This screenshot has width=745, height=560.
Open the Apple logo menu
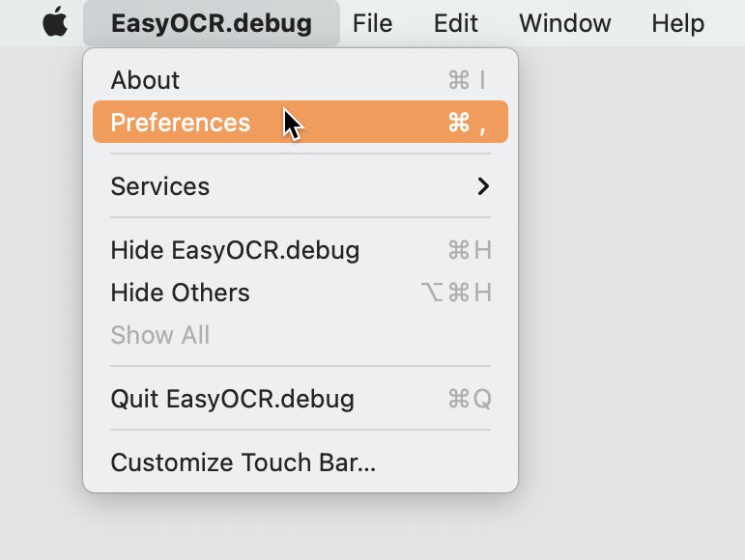point(55,22)
